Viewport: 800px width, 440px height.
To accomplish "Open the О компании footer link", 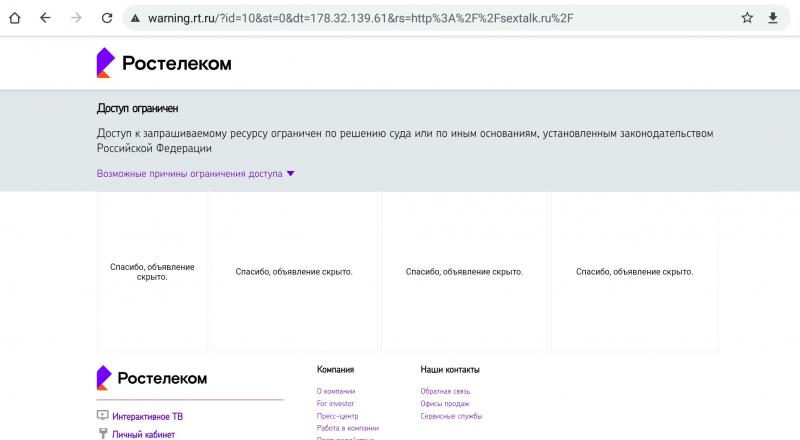I will pos(336,391).
